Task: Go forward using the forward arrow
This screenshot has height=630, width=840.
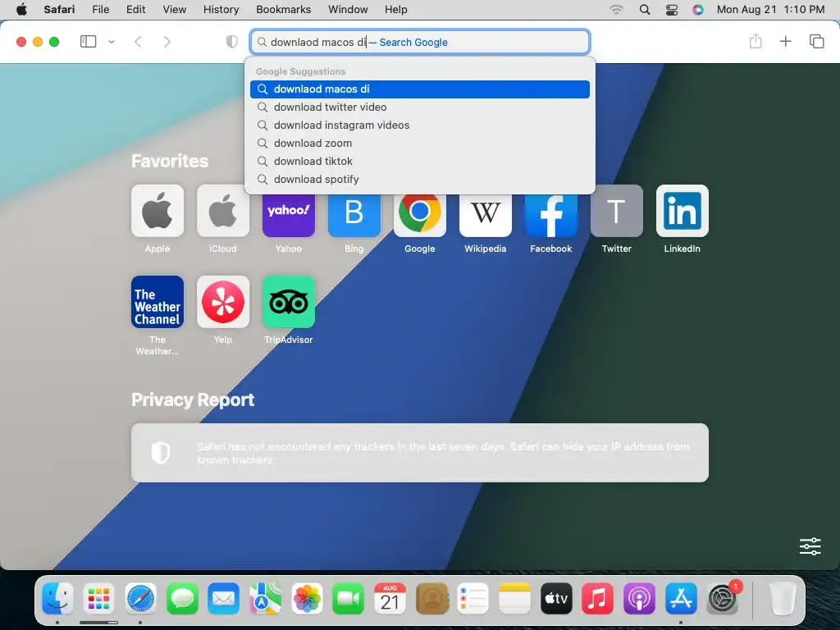Action: tap(167, 41)
